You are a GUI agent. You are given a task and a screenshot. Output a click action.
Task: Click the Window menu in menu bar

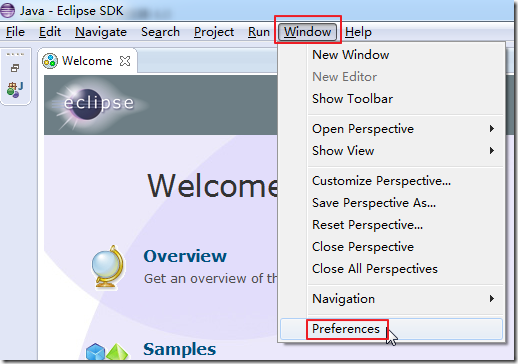[307, 32]
